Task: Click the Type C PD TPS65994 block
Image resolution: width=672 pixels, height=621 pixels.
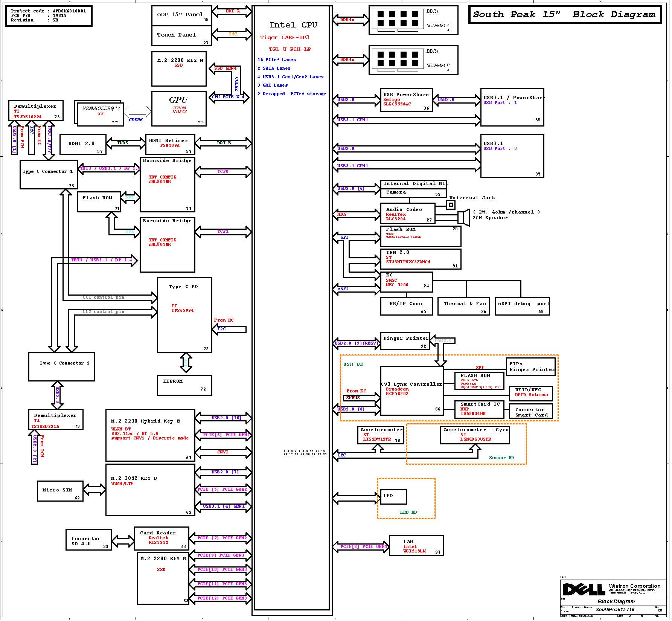Action: point(184,315)
